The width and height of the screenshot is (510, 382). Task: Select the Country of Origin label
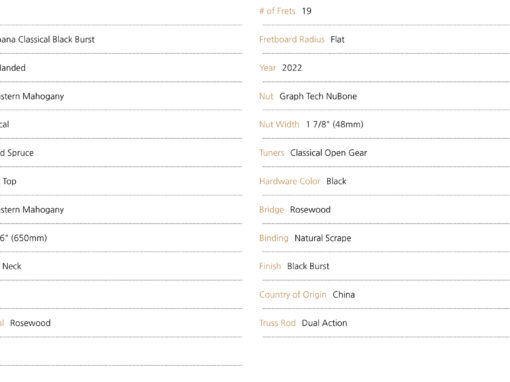coord(293,295)
